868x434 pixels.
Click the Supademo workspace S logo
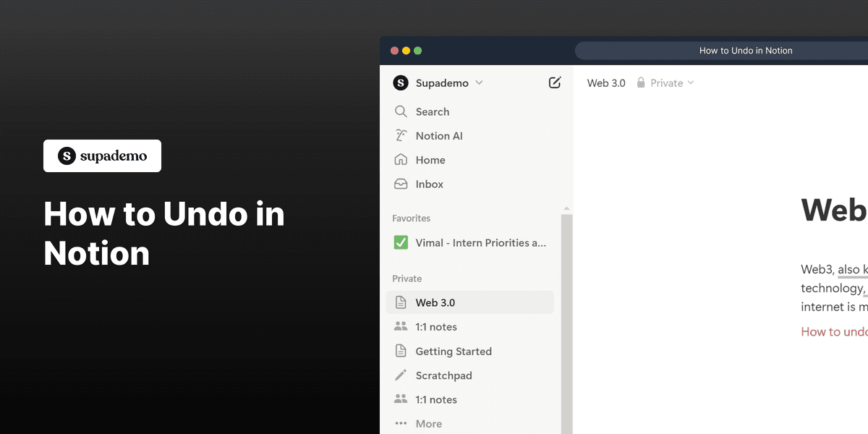401,82
